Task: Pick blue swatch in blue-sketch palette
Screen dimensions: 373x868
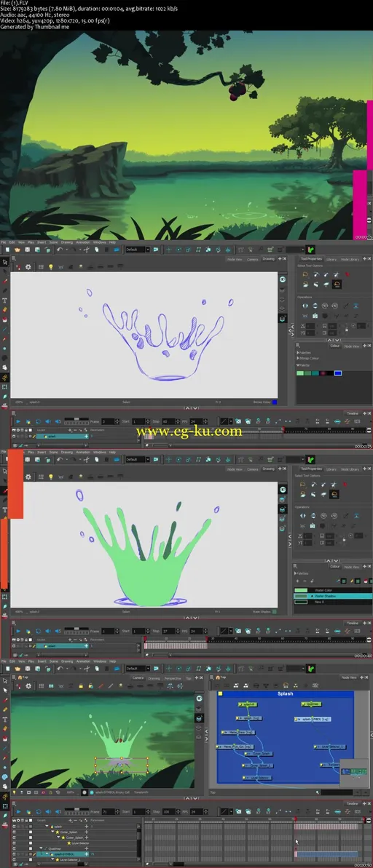Action: 337,373
